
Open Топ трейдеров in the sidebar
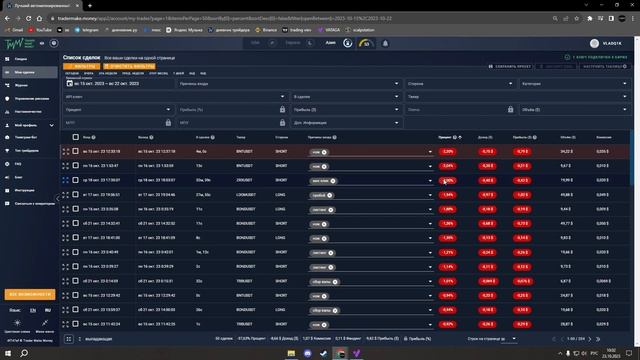tap(29, 151)
